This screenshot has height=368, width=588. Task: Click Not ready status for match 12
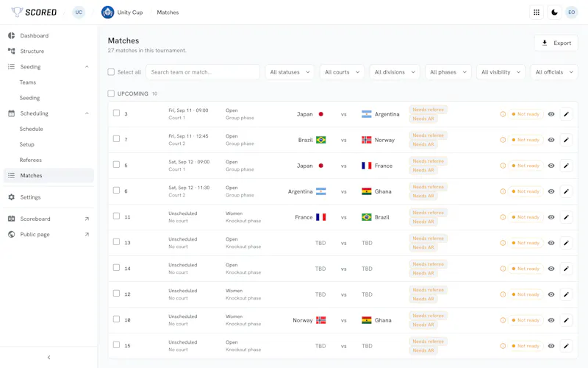[x=526, y=294]
